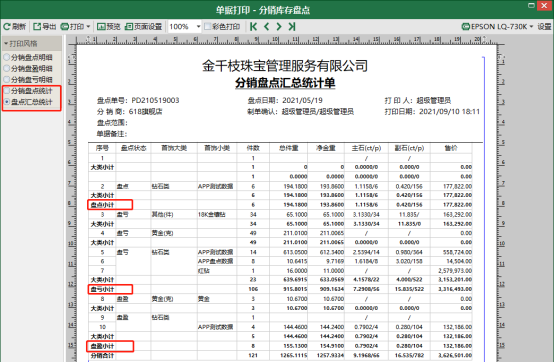Image resolution: width=554 pixels, height=362 pixels.
Task: Go to first page icon
Action: click(253, 26)
